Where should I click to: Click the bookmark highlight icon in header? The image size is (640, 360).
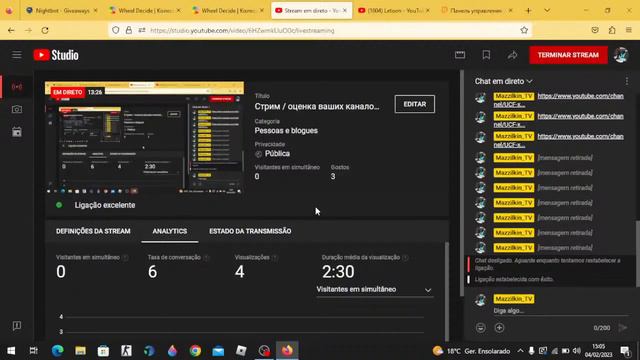click(486, 55)
